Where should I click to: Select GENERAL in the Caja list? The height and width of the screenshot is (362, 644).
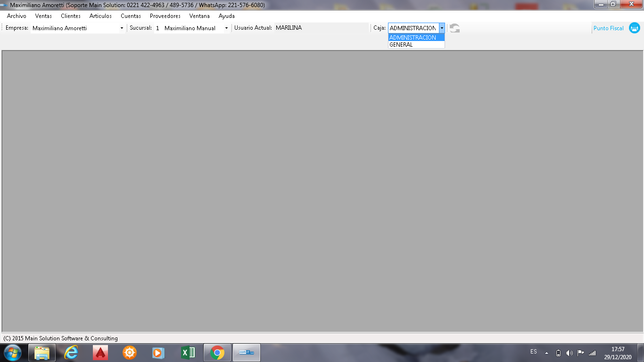pyautogui.click(x=416, y=45)
